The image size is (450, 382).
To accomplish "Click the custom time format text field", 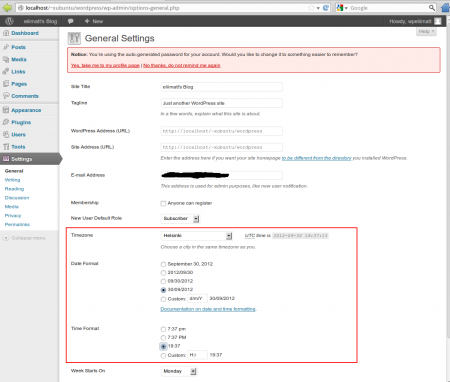I will (198, 355).
